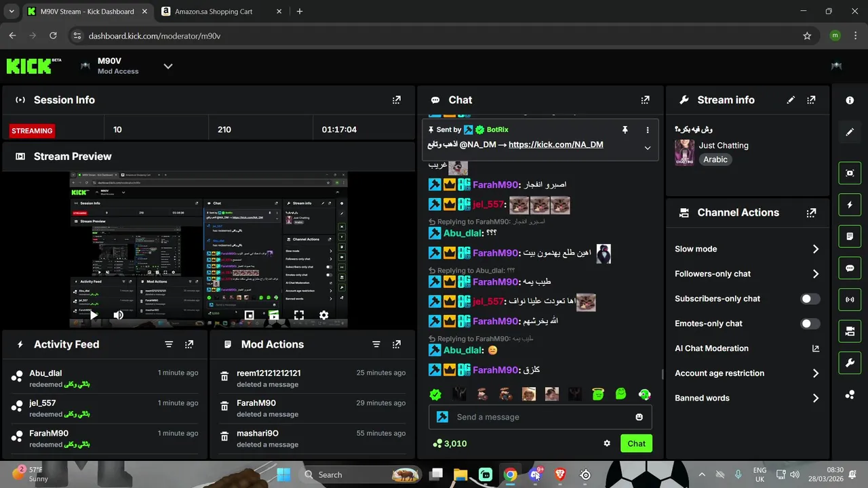The height and width of the screenshot is (488, 868).
Task: Open pinned message options (three dots)
Action: (647, 129)
